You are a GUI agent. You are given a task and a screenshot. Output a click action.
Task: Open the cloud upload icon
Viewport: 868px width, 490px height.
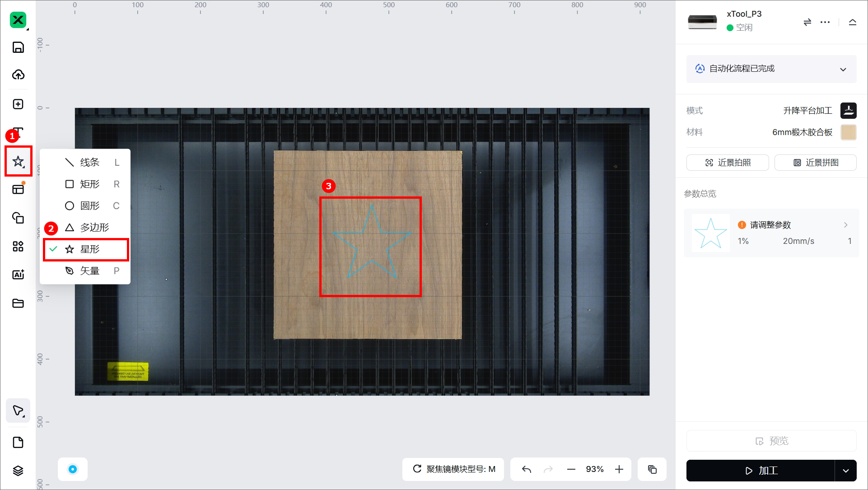pyautogui.click(x=18, y=75)
